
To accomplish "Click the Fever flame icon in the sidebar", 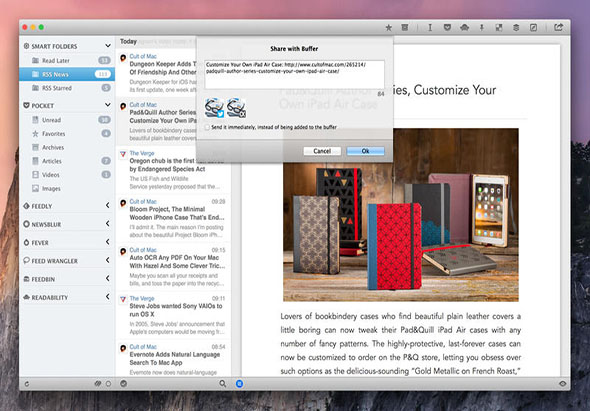I will tap(26, 242).
